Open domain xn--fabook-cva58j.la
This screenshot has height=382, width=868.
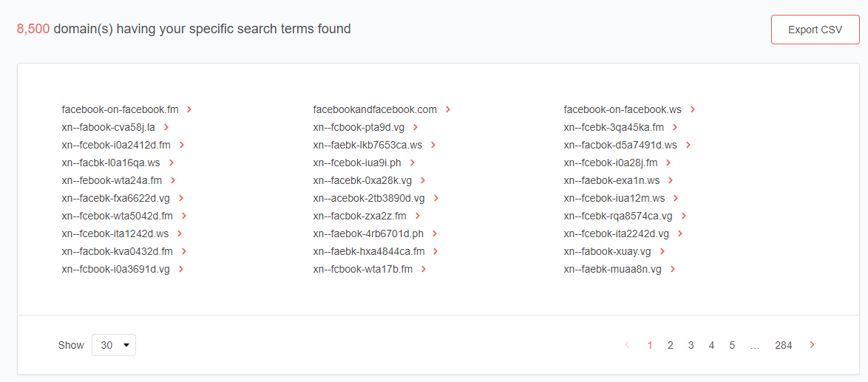tap(109, 127)
